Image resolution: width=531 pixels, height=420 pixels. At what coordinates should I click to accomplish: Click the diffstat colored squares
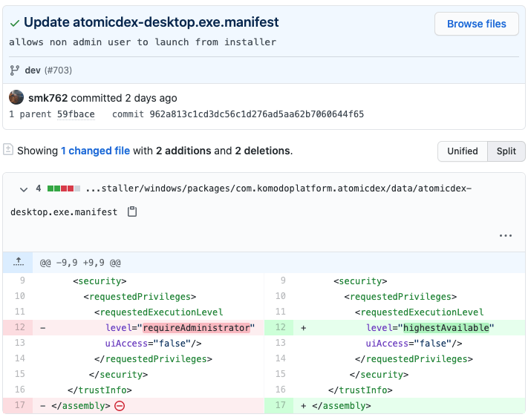[x=63, y=189]
